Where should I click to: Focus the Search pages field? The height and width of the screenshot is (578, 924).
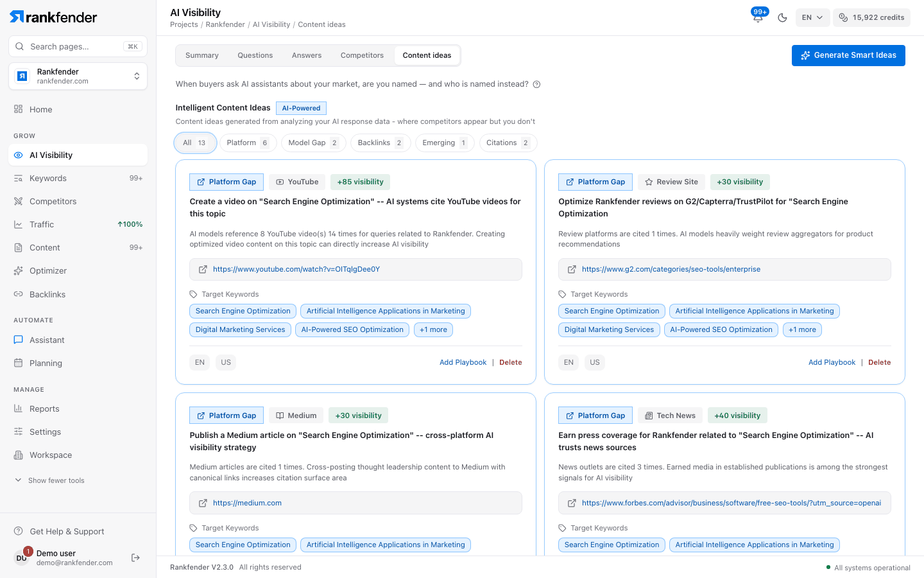78,46
